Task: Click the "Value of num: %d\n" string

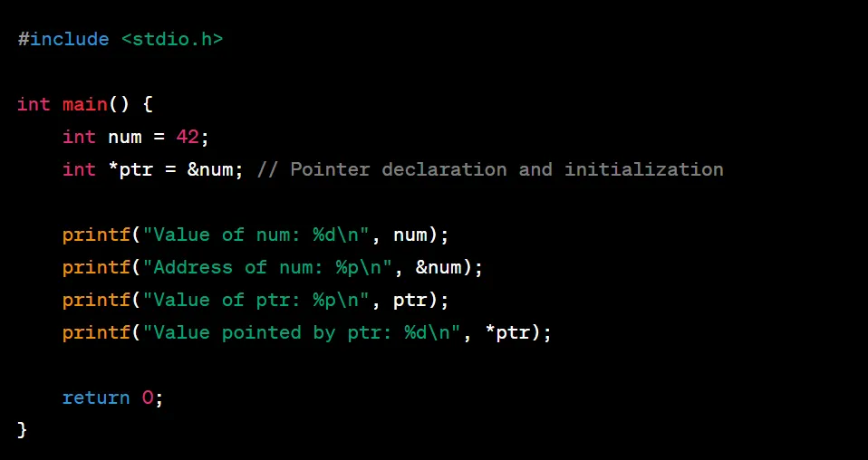Action: tap(256, 235)
